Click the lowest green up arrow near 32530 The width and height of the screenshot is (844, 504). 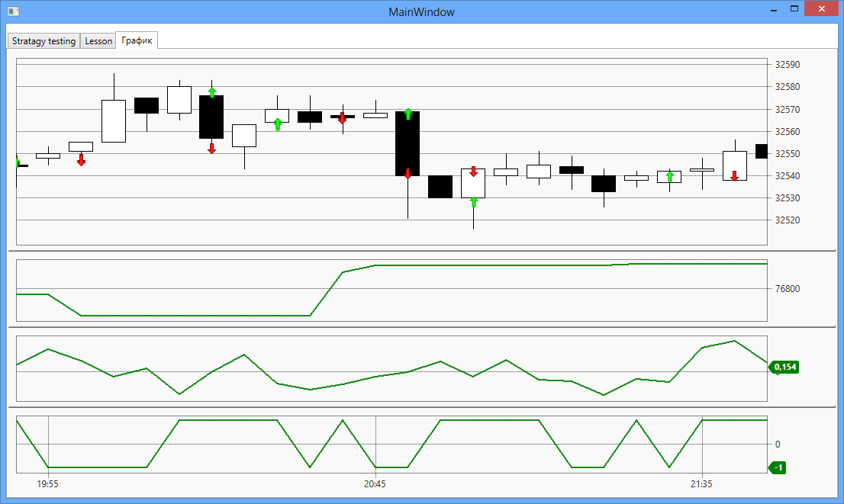click(473, 201)
